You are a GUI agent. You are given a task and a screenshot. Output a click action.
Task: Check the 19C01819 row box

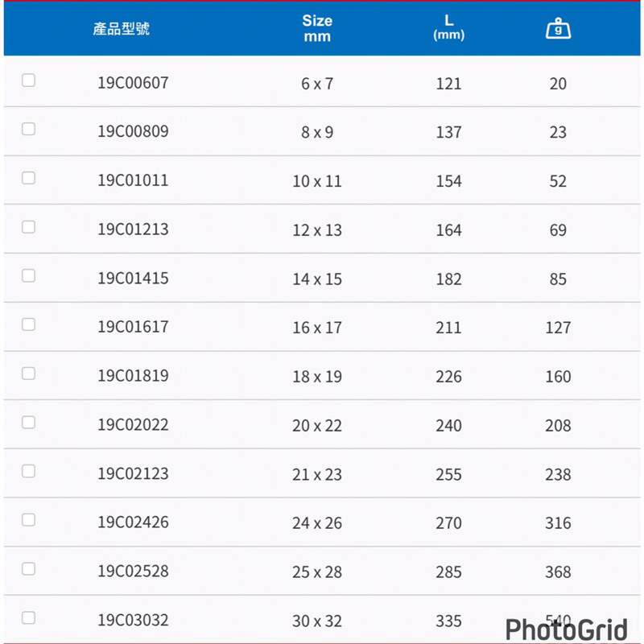[x=29, y=374]
